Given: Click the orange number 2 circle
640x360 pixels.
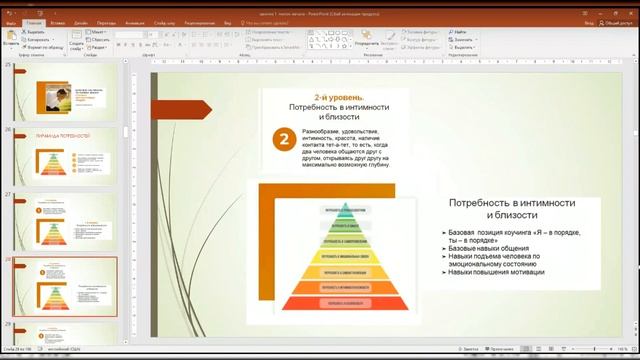Looking at the screenshot, I should 284,139.
